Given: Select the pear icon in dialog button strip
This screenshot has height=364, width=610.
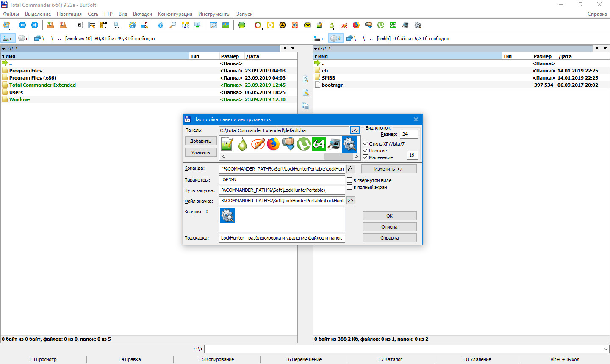Looking at the screenshot, I should tap(243, 144).
